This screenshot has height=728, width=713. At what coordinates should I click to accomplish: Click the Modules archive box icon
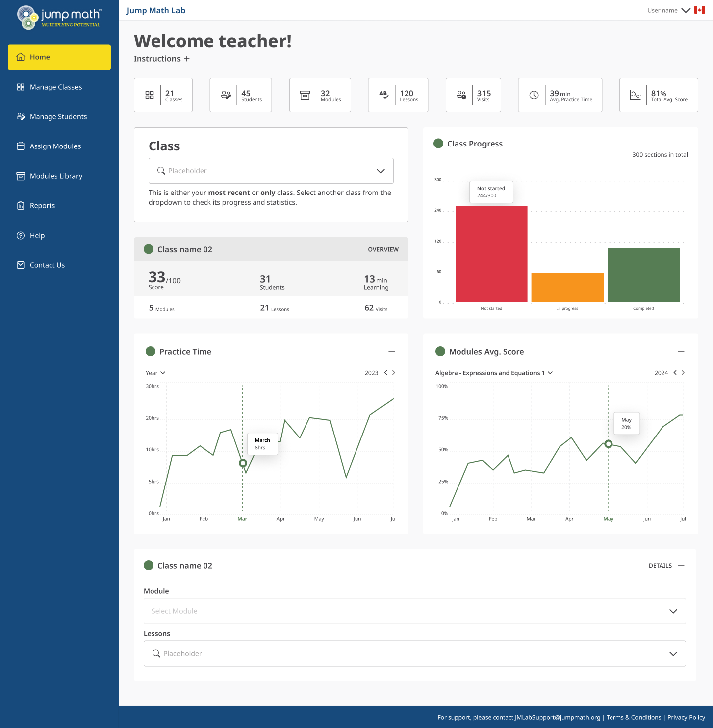click(305, 95)
